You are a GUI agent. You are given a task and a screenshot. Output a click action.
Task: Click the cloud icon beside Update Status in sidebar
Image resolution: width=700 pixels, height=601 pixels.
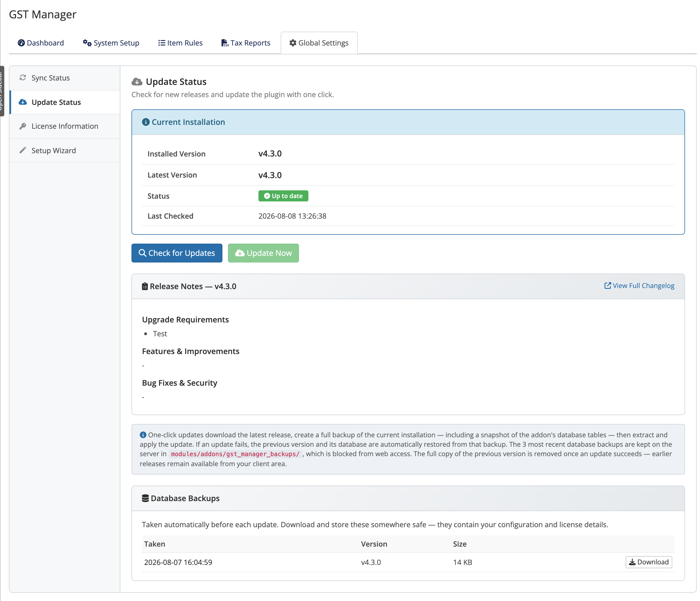coord(23,102)
